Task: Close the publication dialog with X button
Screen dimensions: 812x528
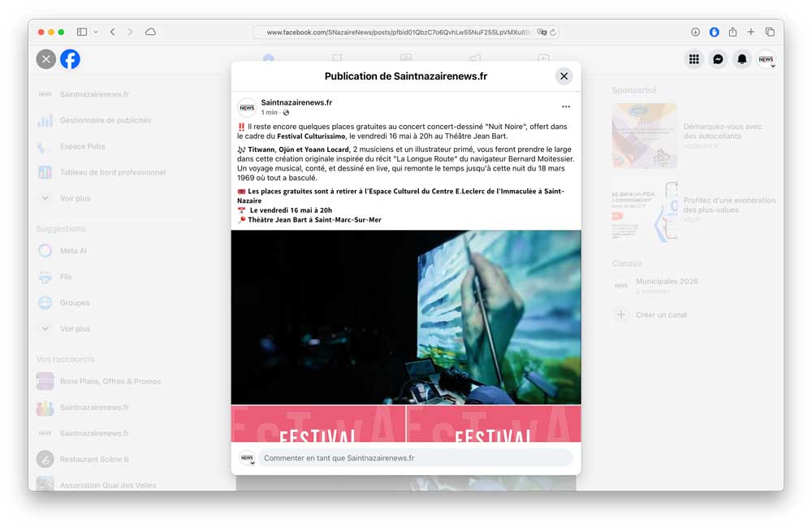Action: pyautogui.click(x=564, y=76)
